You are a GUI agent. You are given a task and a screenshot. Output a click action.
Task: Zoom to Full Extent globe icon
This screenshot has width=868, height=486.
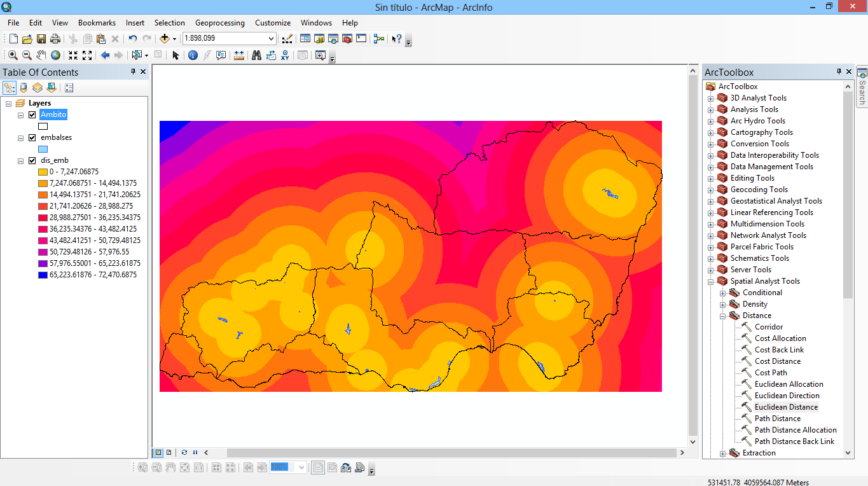[56, 55]
